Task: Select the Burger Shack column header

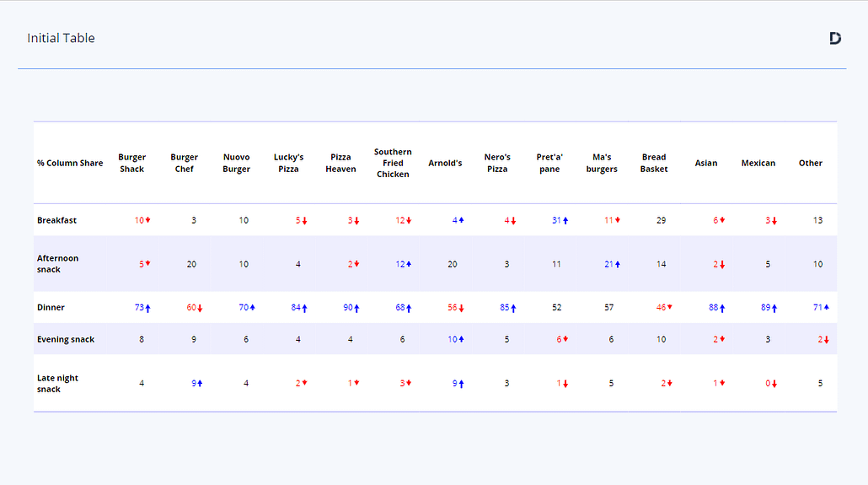Action: coord(132,163)
